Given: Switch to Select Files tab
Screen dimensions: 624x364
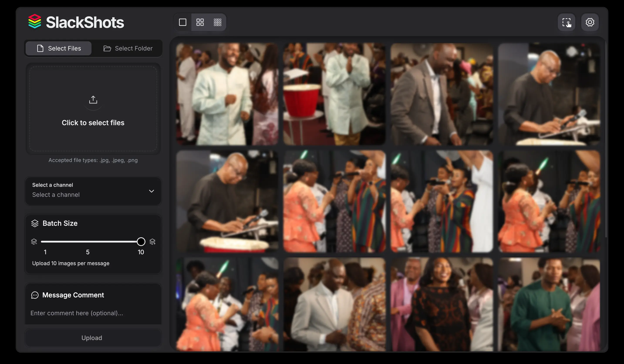Looking at the screenshot, I should coord(59,48).
